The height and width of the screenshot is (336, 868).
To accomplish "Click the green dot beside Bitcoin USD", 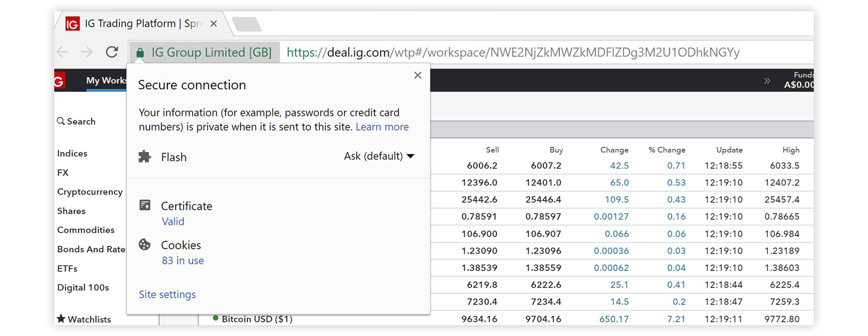I will pos(215,318).
